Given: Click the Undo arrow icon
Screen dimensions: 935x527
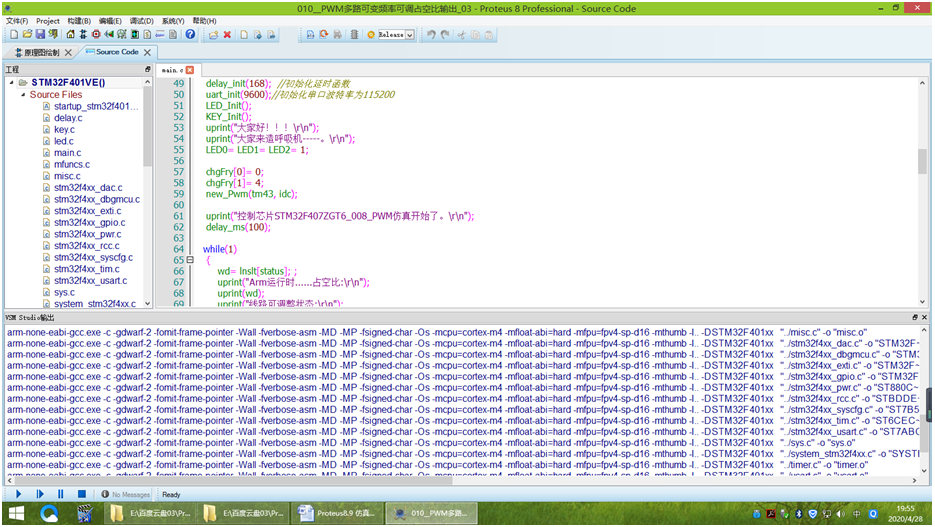Looking at the screenshot, I should pos(431,35).
